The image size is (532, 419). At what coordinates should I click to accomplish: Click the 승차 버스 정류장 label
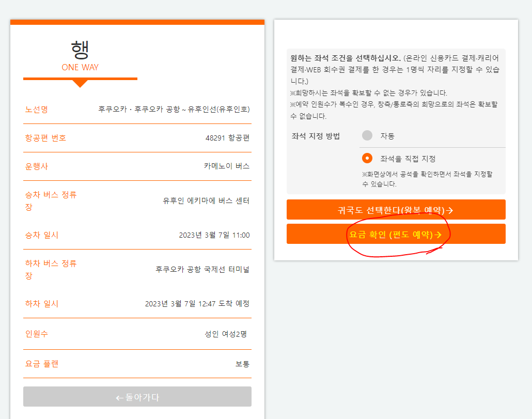pos(51,201)
